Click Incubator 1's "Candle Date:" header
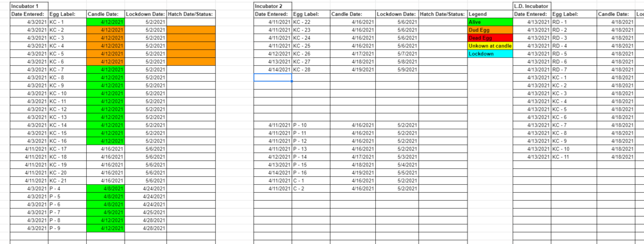644x244 pixels. tap(106, 14)
